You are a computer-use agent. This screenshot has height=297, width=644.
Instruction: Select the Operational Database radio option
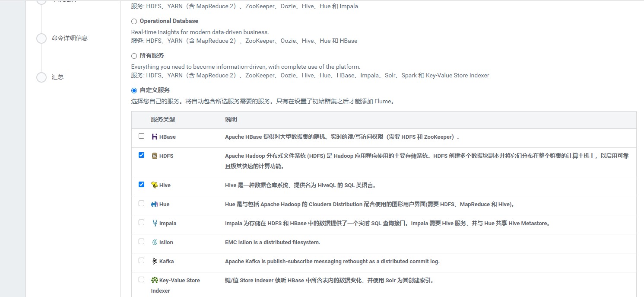pos(134,21)
